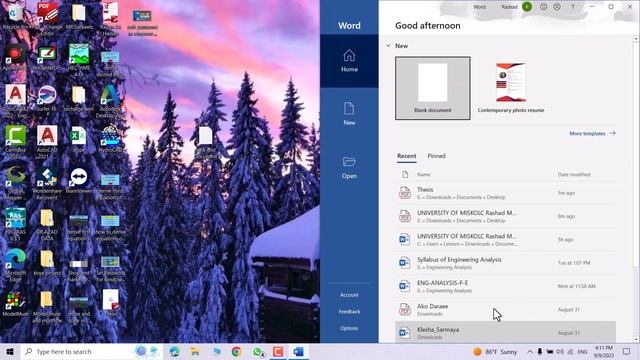Follow the More templates link
Viewport: 640px width, 360px height.
[592, 133]
